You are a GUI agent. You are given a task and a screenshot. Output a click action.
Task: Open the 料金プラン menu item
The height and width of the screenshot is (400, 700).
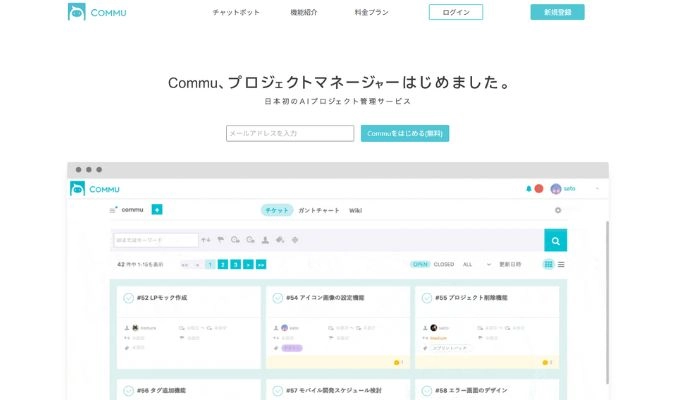tap(371, 12)
